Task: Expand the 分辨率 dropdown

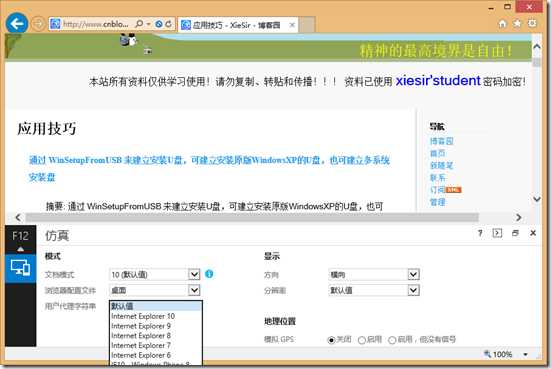Action: click(x=413, y=290)
